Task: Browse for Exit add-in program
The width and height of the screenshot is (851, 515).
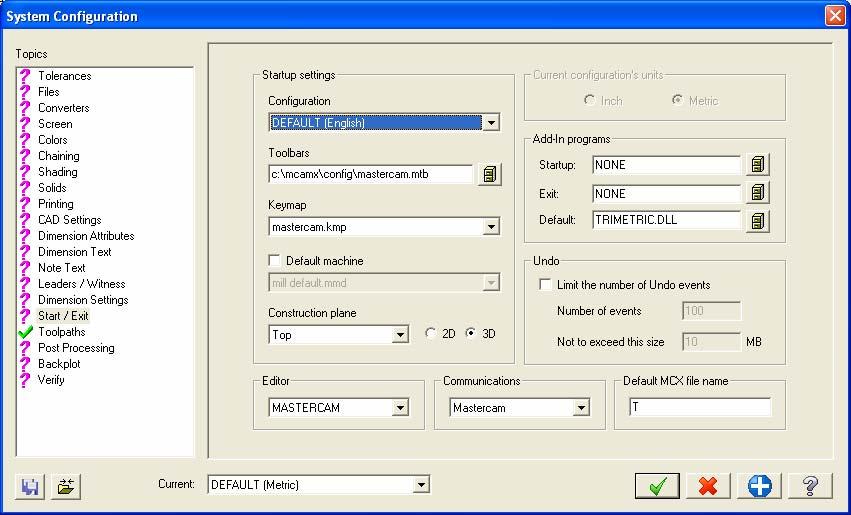Action: click(758, 193)
